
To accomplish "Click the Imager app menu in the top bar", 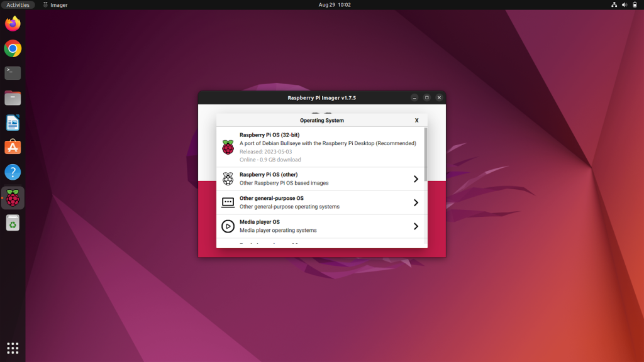I will pos(55,4).
